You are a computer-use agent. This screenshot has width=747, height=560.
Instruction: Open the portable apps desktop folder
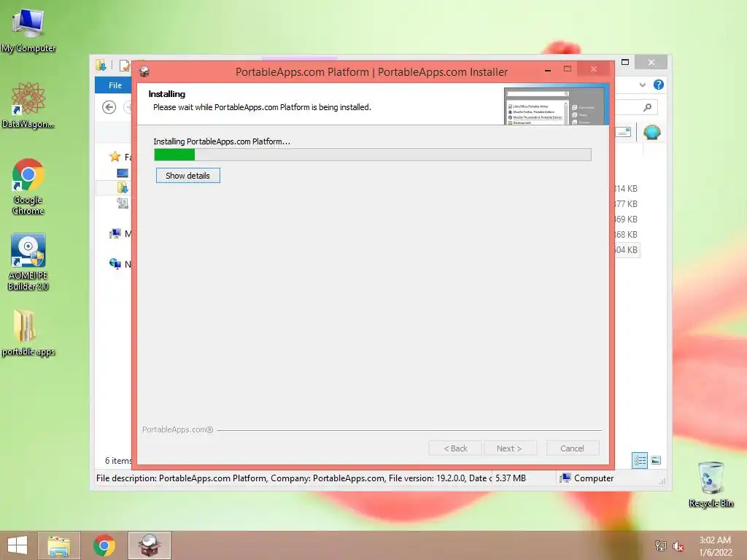28,332
